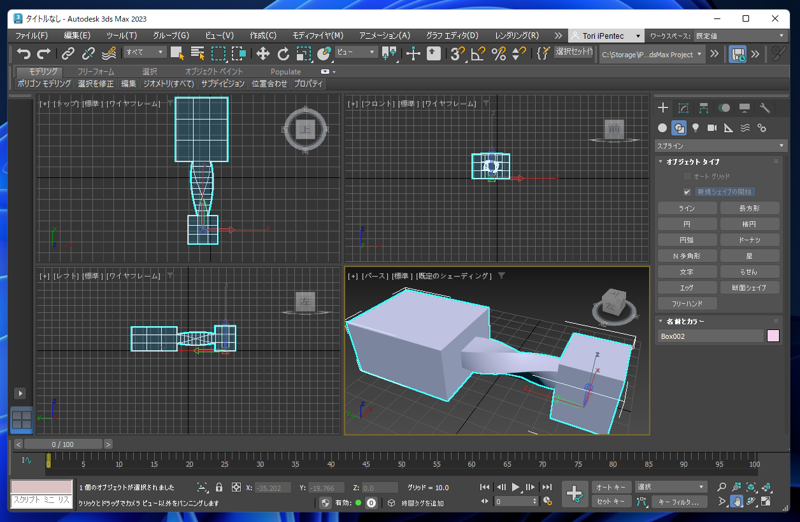Switch to Space Warps category icon
Viewport: 800px width, 522px height.
pyautogui.click(x=745, y=128)
